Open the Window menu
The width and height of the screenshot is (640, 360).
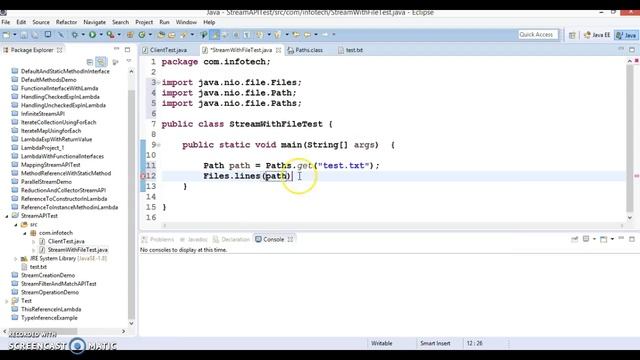pyautogui.click(x=186, y=22)
